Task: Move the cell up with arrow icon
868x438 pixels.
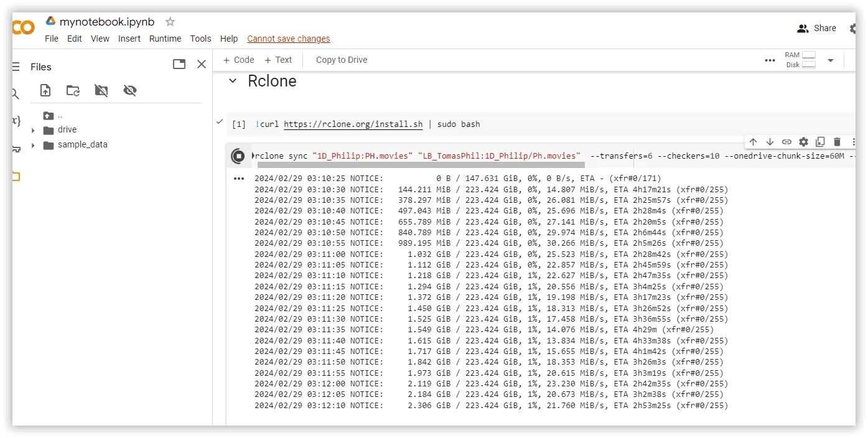Action: point(753,142)
